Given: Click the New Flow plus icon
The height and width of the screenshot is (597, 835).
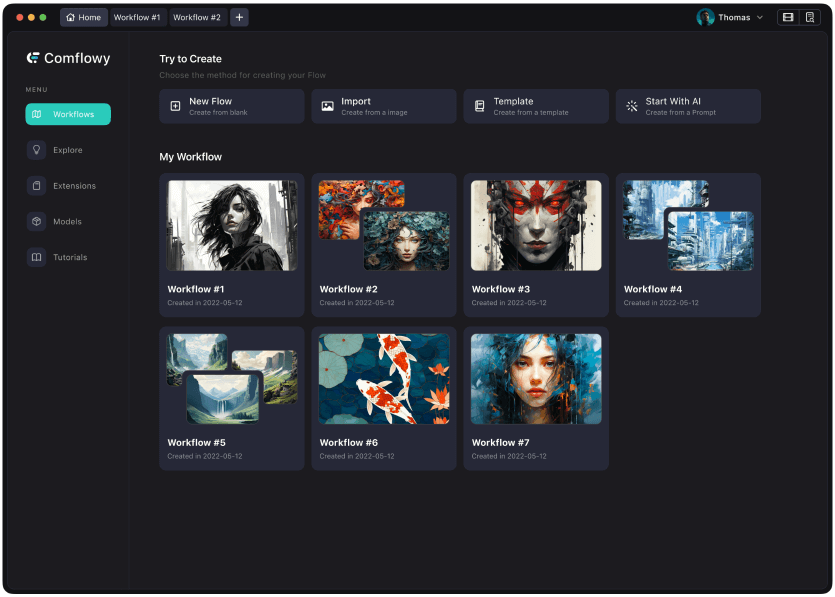Looking at the screenshot, I should 175,106.
